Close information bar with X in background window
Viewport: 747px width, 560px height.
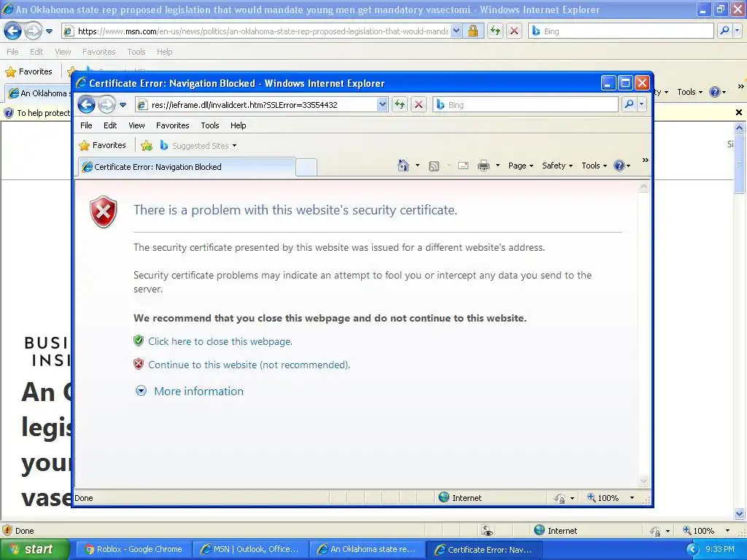738,112
